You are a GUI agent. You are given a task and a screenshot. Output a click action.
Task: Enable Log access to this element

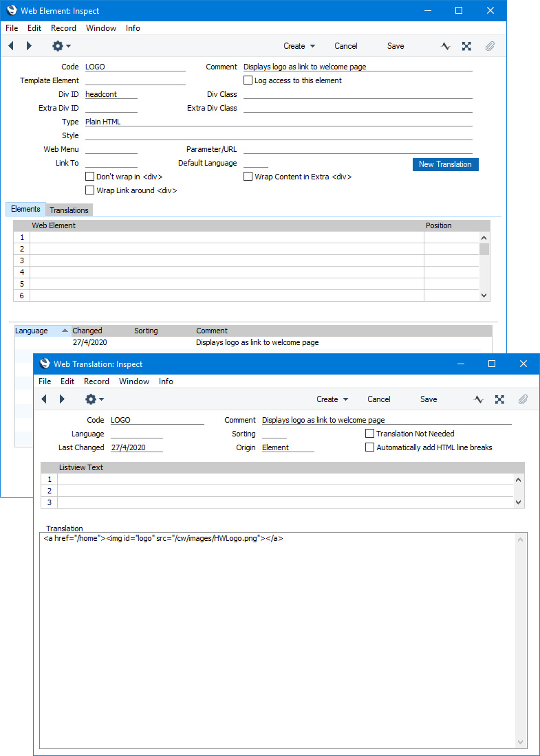coord(248,80)
